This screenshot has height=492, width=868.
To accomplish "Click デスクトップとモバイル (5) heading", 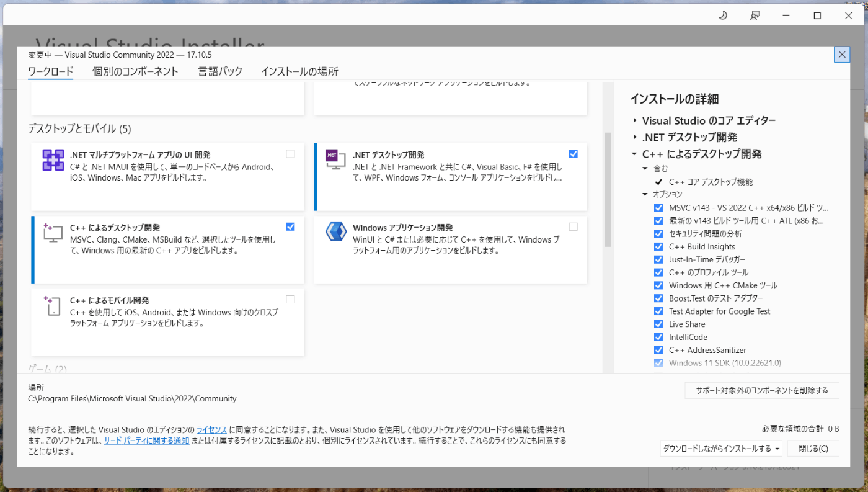I will (79, 129).
